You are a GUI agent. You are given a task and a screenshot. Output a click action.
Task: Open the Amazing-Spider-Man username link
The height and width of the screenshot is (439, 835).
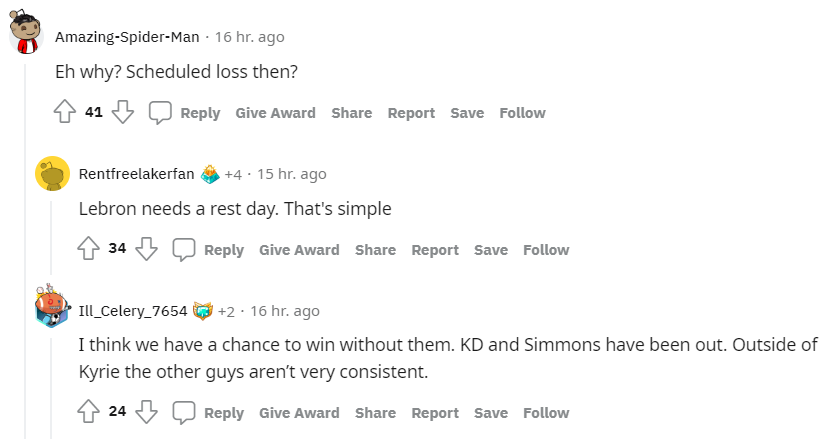pyautogui.click(x=127, y=37)
